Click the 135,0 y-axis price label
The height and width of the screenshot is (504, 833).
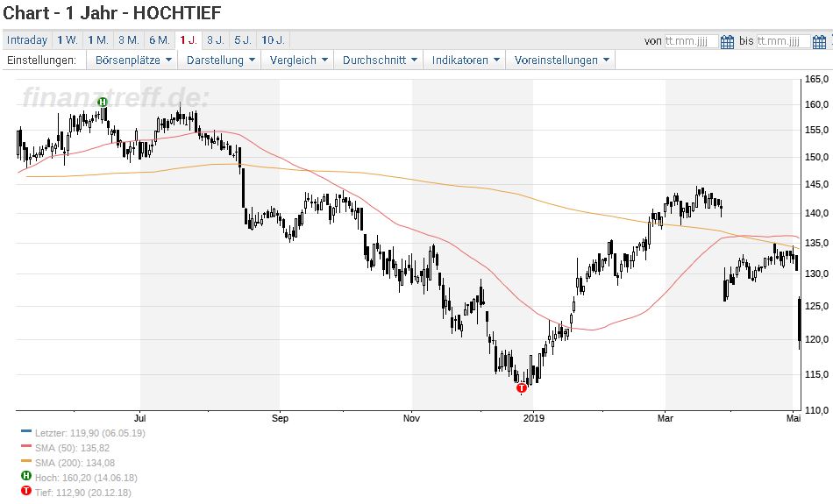[x=816, y=244]
